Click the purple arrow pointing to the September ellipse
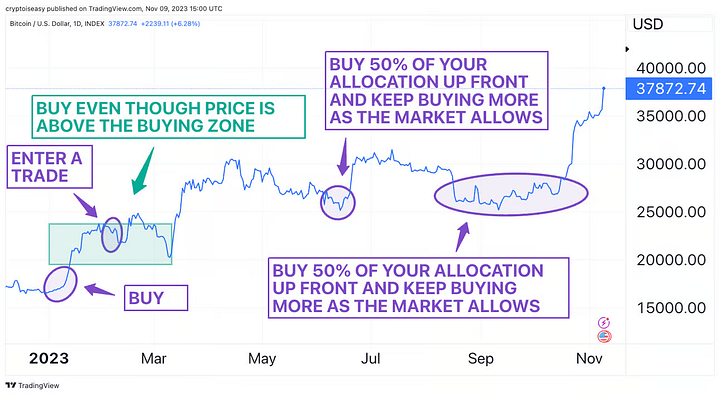 point(462,237)
